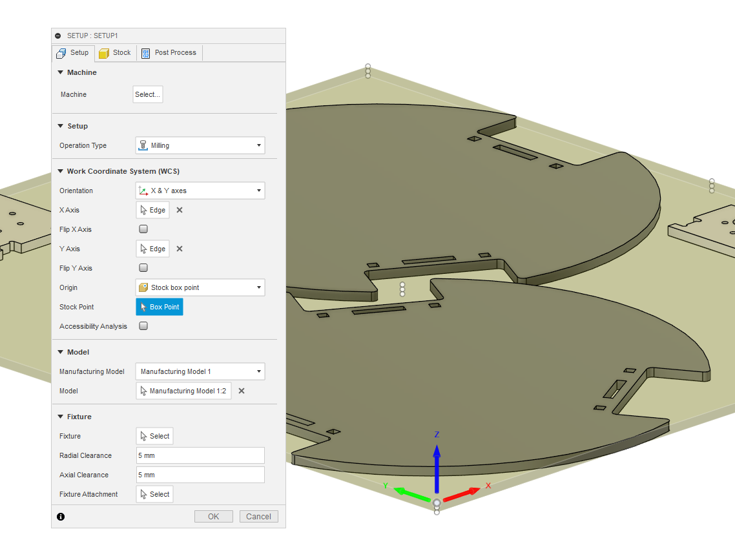Click the Fixture Attachment Select button
The image size is (735, 560).
point(155,494)
